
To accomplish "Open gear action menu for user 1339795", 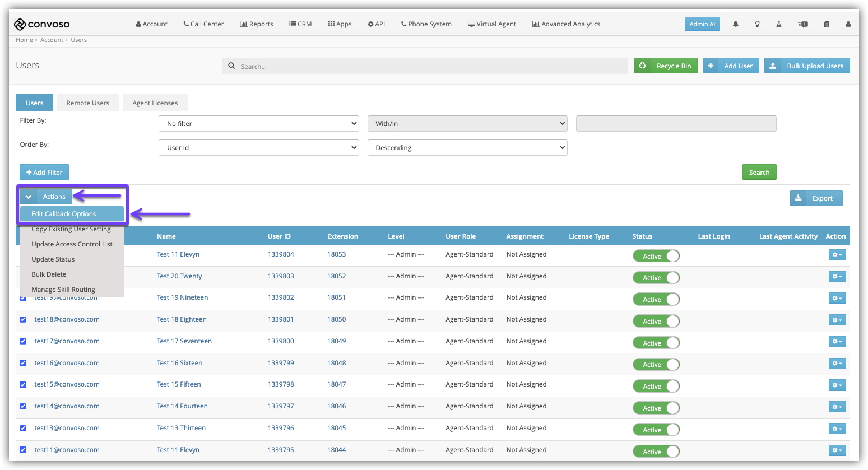I will point(837,450).
